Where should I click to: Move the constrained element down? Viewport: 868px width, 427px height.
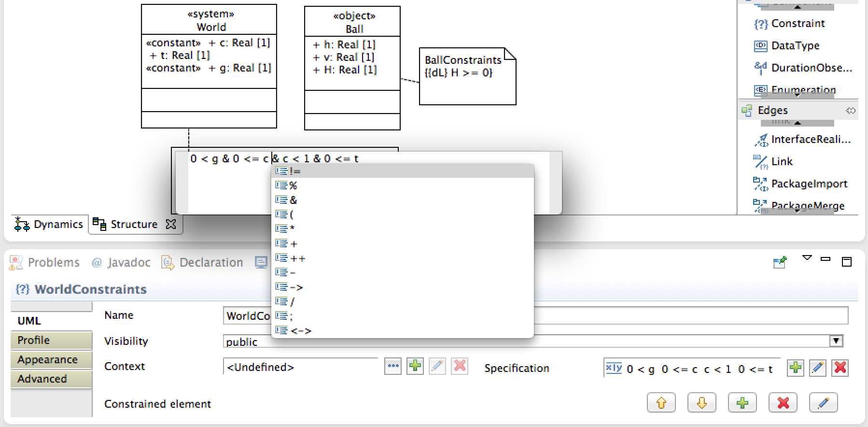pyautogui.click(x=701, y=403)
